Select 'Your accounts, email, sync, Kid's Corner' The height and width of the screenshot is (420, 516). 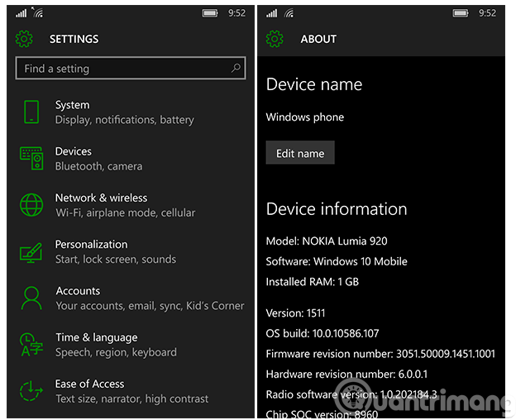click(150, 306)
